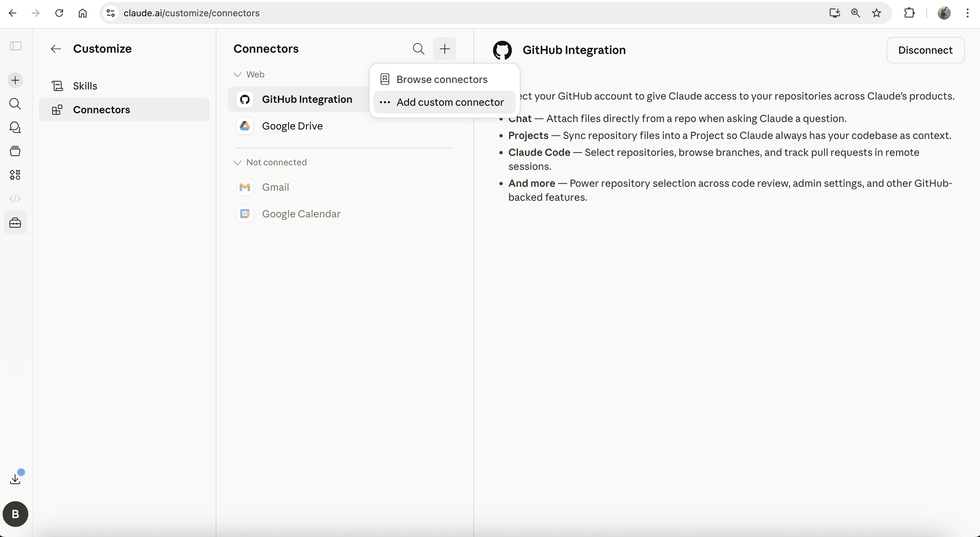Click the GitHub logo in detail header
The width and height of the screenshot is (980, 537).
tap(502, 50)
